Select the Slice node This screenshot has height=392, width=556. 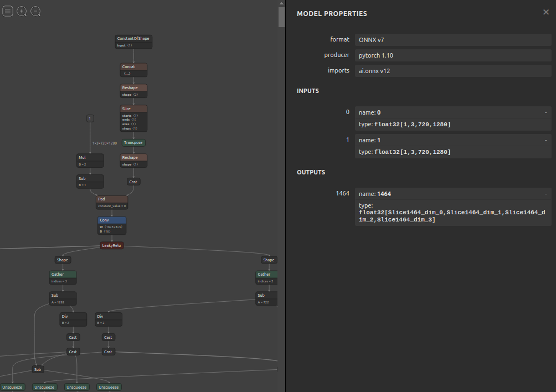[x=133, y=118]
